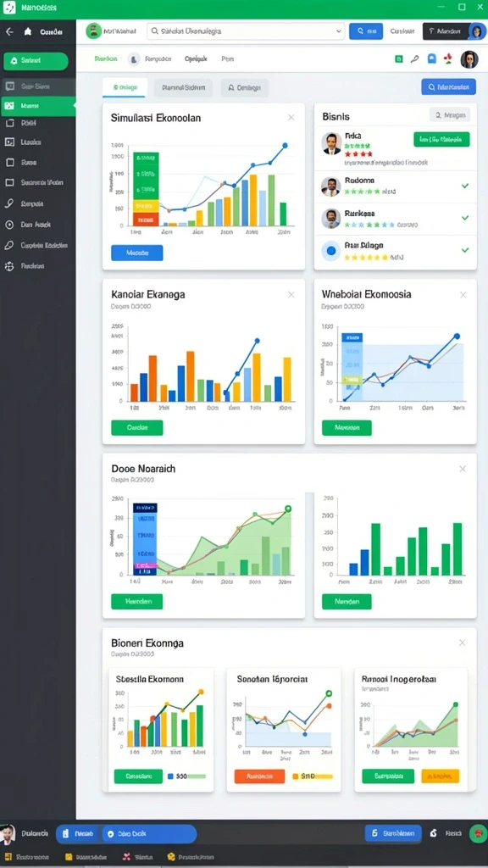488x868 pixels.
Task: Click the globe icon at the sidebar bottom
Action: 8,266
